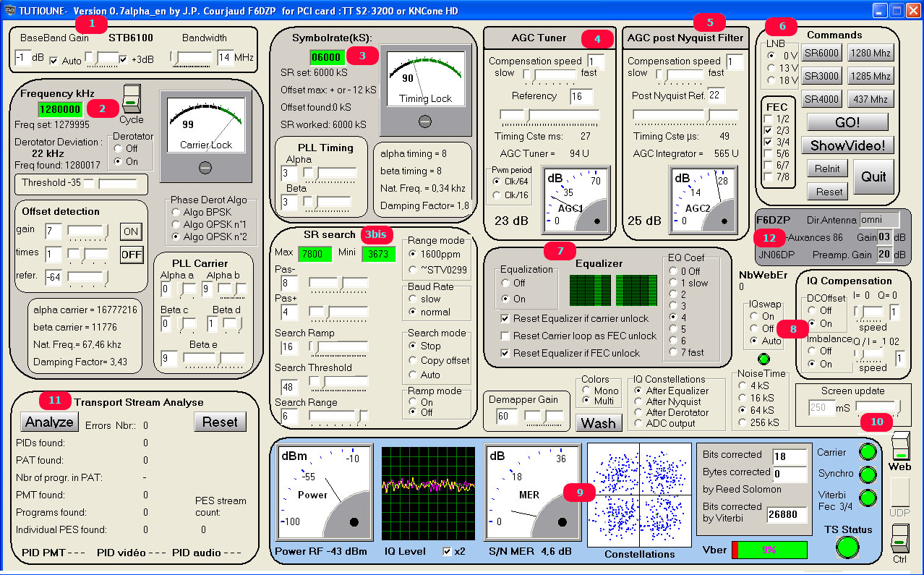Select the 13 V LNB option
Screen dimensions: 924x575
(x=772, y=67)
